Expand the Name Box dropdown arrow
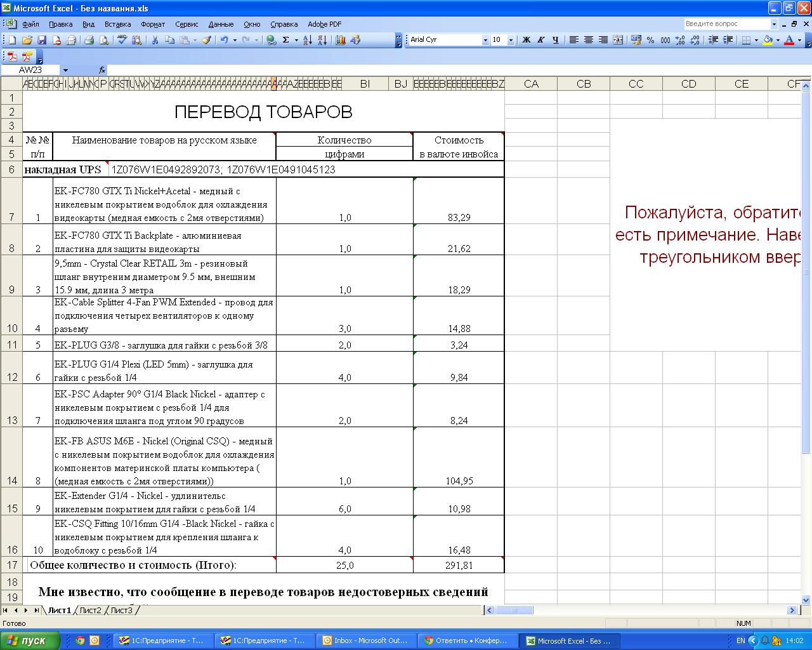Viewport: 812px width, 650px height. (65, 70)
